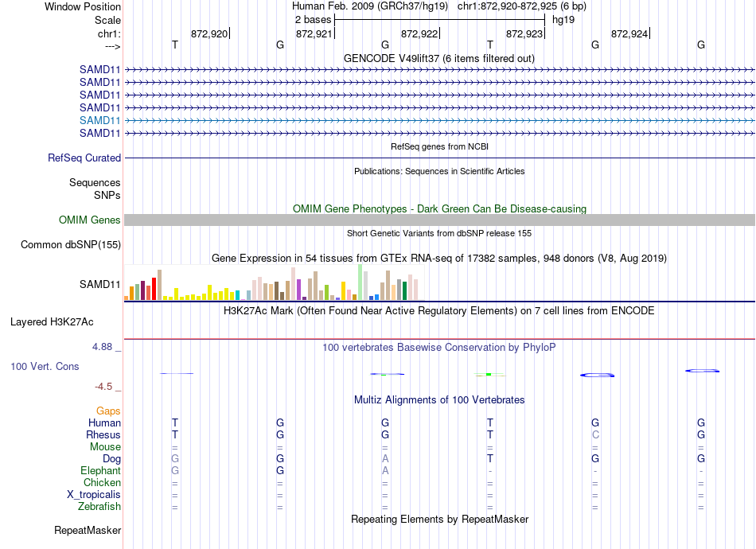Click the SNPs label under Publications
The image size is (756, 549).
tap(107, 195)
